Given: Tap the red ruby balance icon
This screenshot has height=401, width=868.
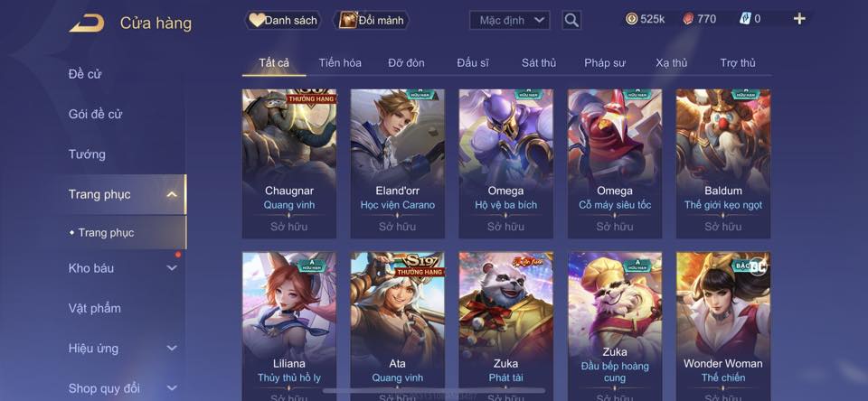Looking at the screenshot, I should coord(688,19).
